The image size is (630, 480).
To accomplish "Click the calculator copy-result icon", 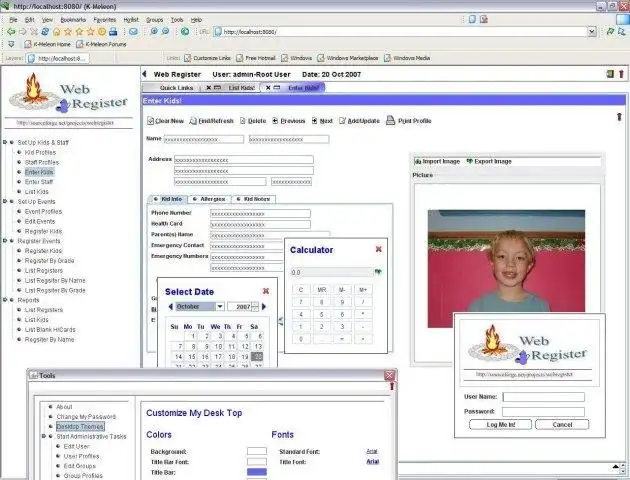I will [x=378, y=272].
